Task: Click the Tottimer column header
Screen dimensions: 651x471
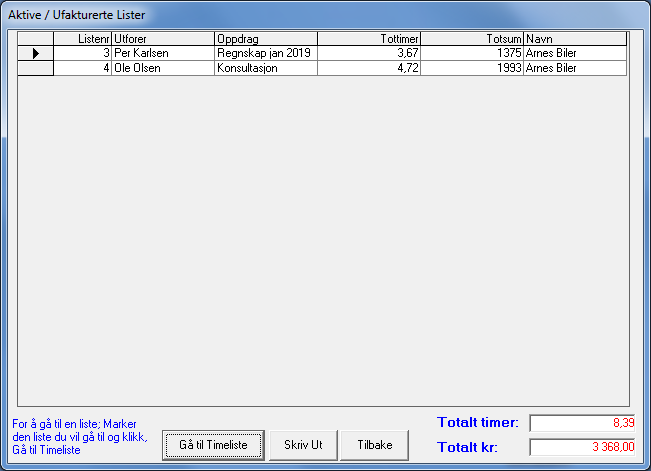Action: click(x=368, y=39)
